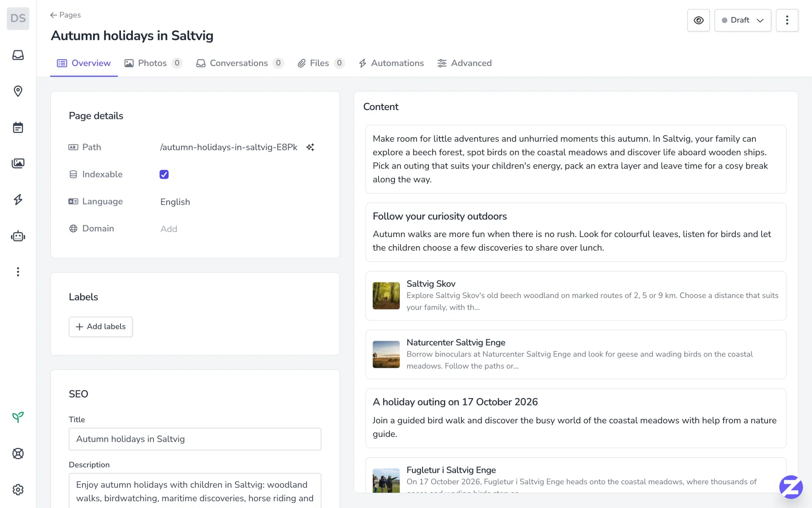The height and width of the screenshot is (508, 812).
Task: Click the DS workspace avatar
Action: coord(18,18)
